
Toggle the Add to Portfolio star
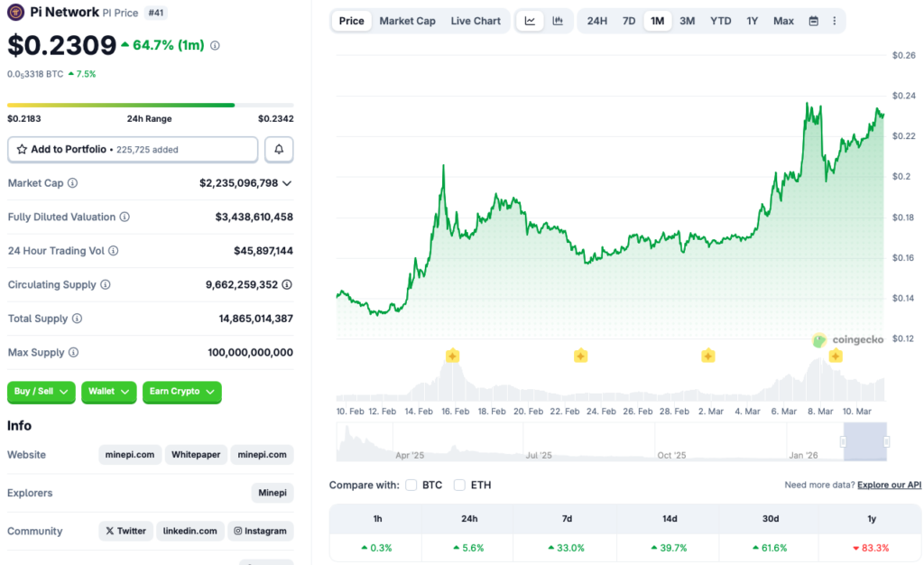tap(22, 149)
